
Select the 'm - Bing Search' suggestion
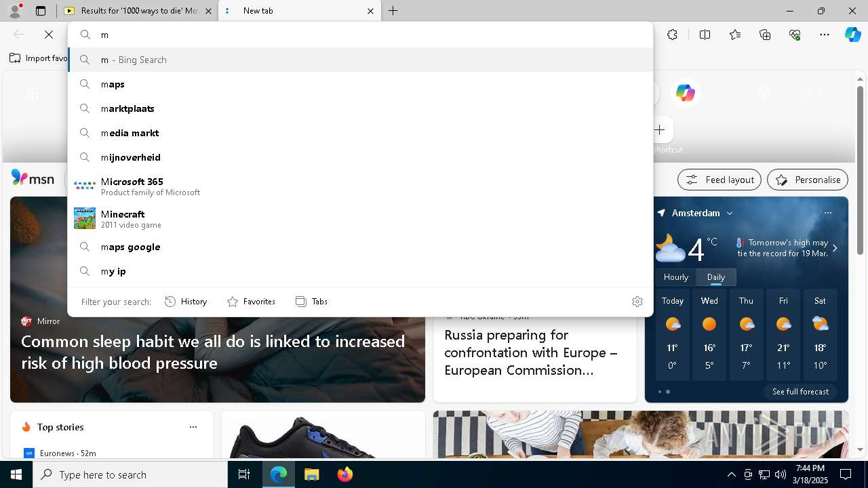[x=361, y=60]
